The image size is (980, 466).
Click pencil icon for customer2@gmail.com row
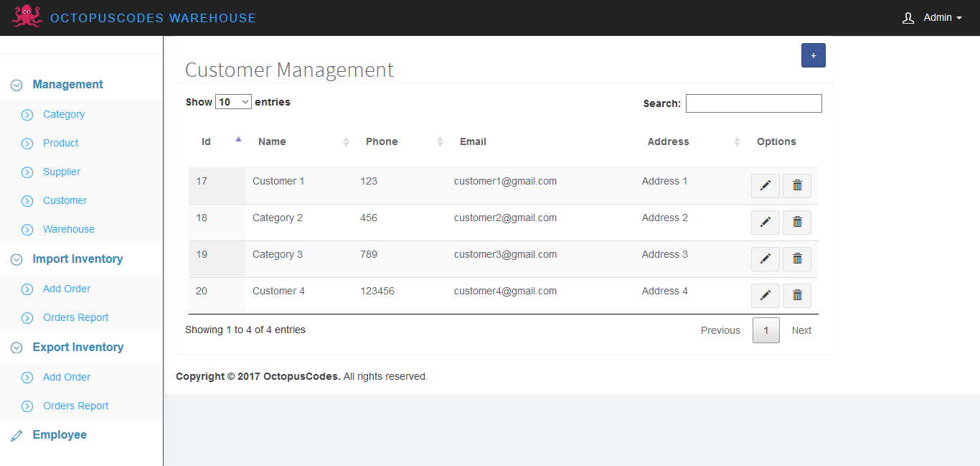765,223
